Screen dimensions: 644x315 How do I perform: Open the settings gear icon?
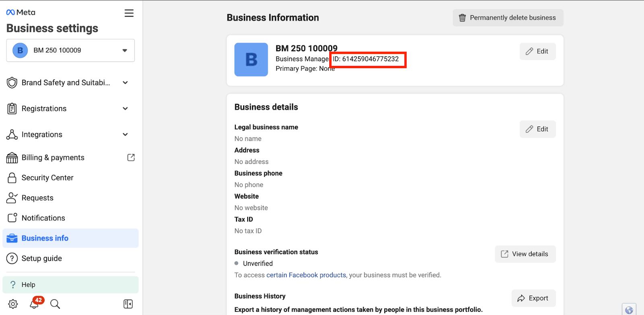13,304
